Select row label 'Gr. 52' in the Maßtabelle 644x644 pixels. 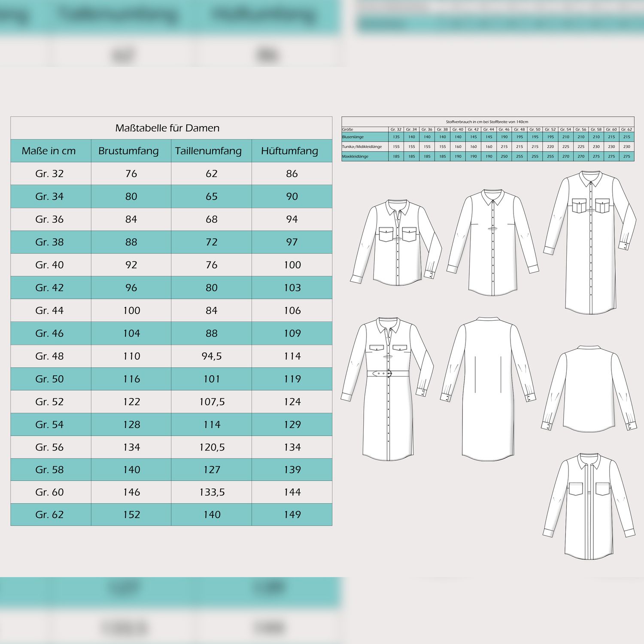pos(49,401)
